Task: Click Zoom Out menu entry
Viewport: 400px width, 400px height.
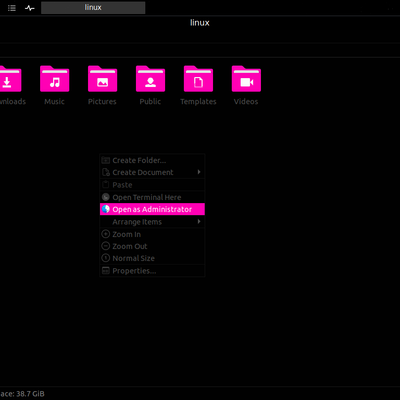Action: pos(152,246)
